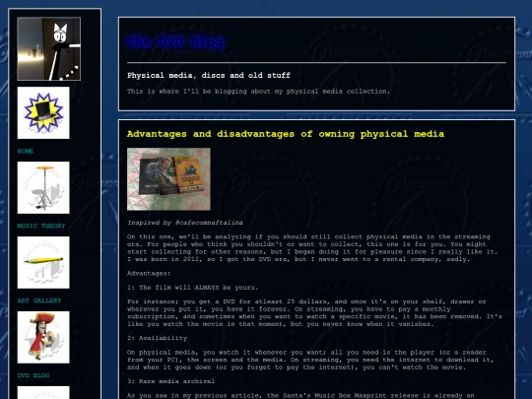Viewport: 532px width, 399px height.
Task: Click the article title about physical media
Action: (286, 134)
